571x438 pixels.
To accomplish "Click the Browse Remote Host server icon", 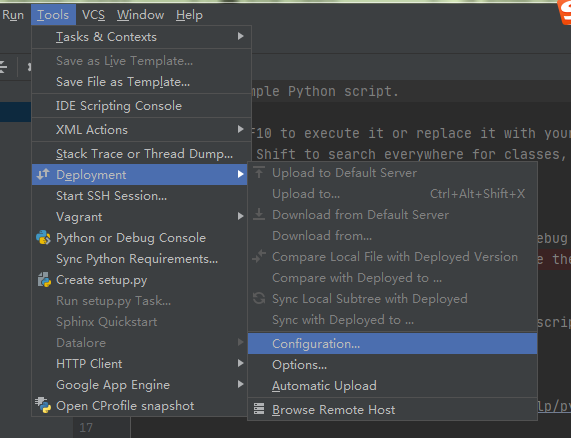I will pos(259,409).
